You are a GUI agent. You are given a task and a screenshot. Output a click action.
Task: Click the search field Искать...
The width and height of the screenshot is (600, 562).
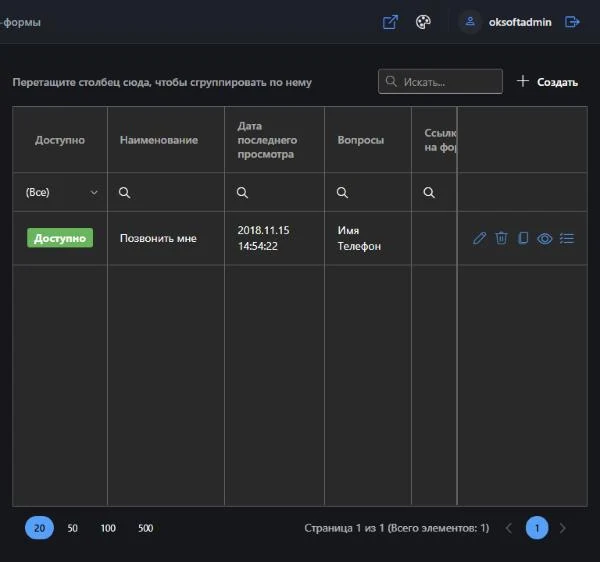point(440,81)
